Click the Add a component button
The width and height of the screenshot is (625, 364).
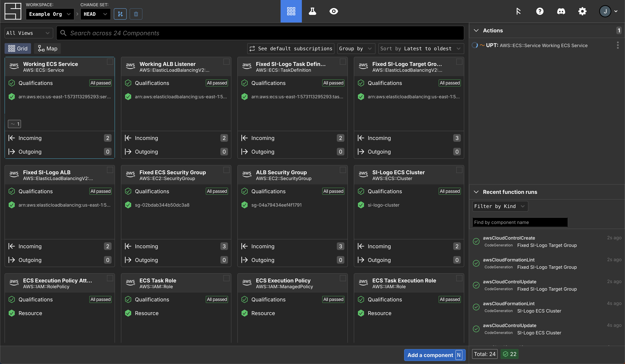click(435, 355)
